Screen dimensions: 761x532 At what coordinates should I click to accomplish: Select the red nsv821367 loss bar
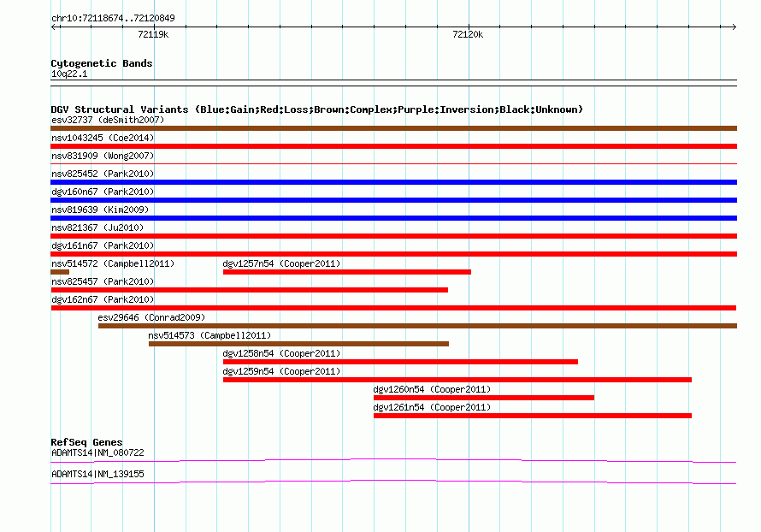393,236
